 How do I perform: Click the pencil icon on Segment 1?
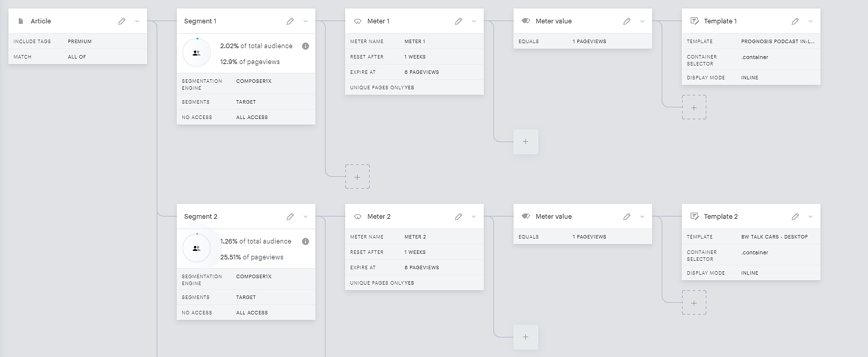pos(290,21)
